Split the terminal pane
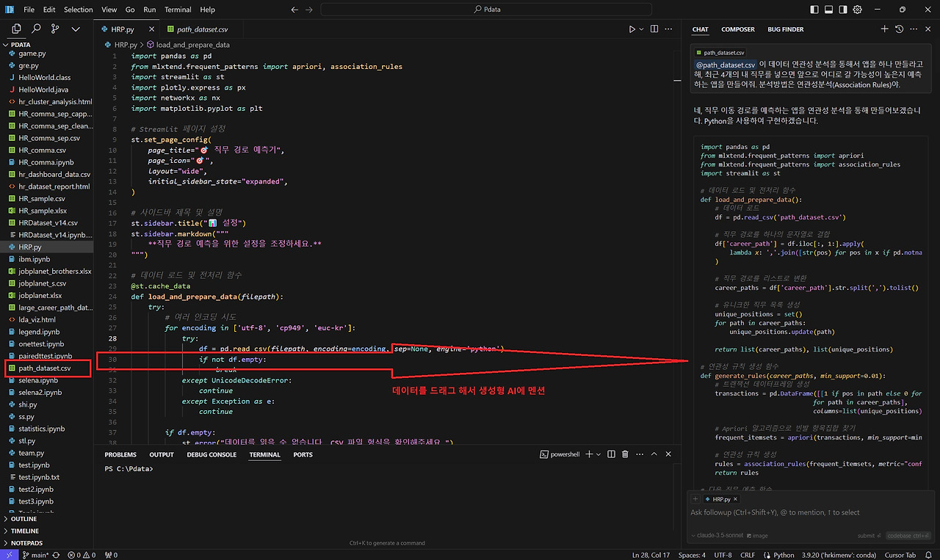Image resolution: width=940 pixels, height=560 pixels. [612, 454]
